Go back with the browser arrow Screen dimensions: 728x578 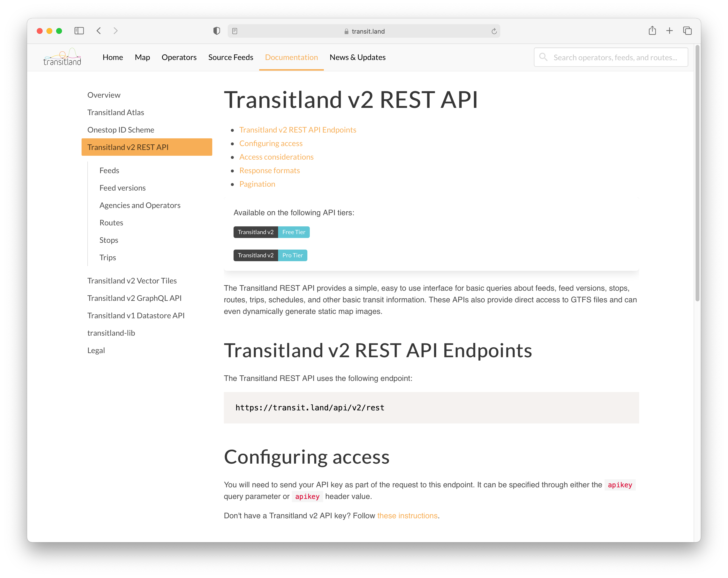pyautogui.click(x=99, y=31)
